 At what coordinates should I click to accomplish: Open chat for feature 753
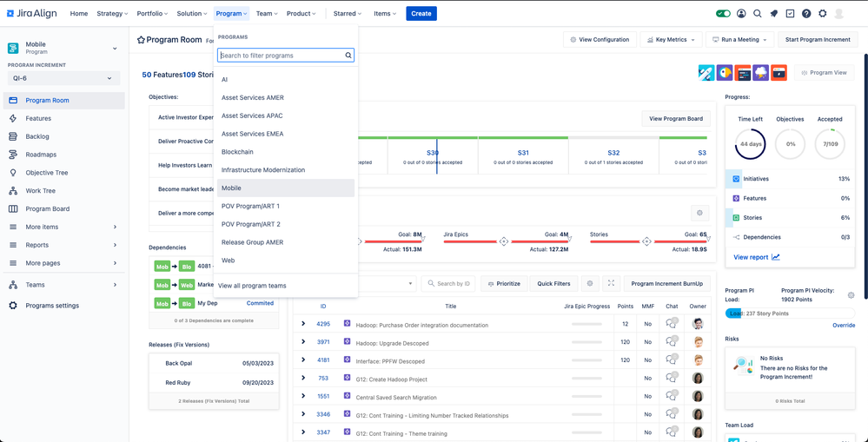click(x=672, y=379)
